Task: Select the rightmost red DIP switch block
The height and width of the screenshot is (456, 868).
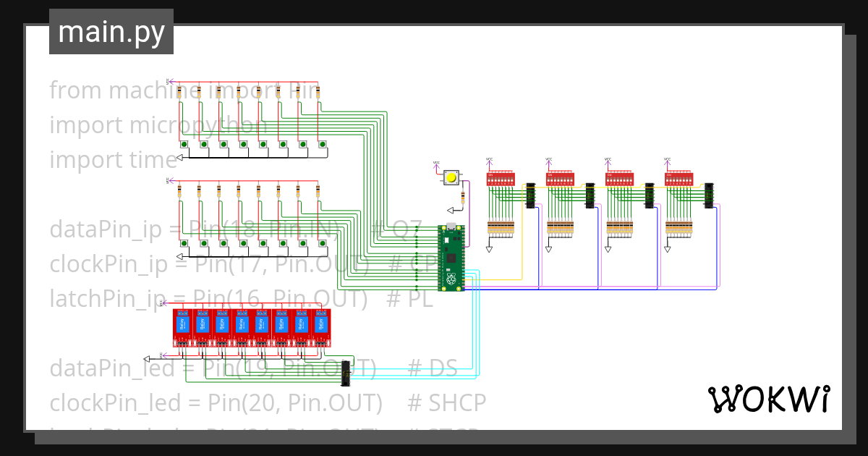Action: point(678,178)
